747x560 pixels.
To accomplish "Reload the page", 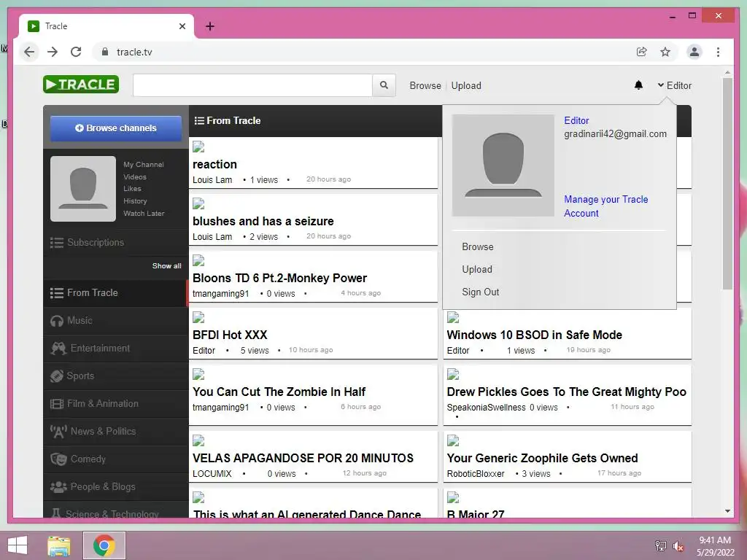I will point(76,52).
